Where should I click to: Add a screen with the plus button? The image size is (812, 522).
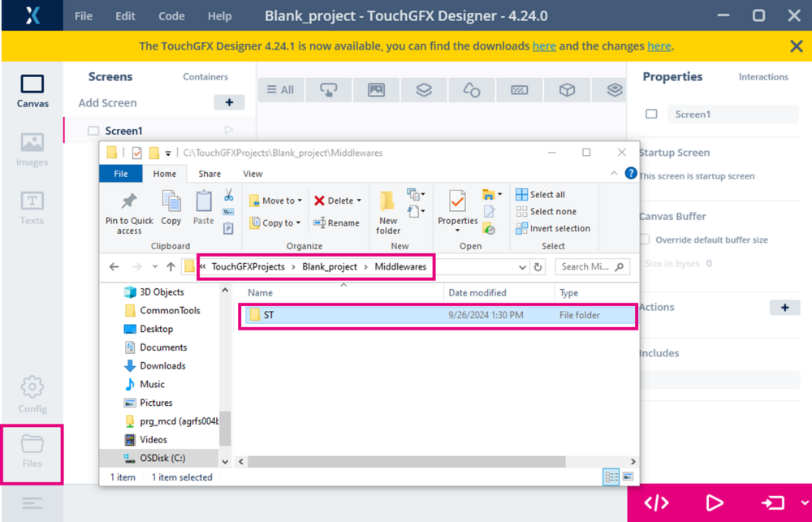pyautogui.click(x=230, y=102)
